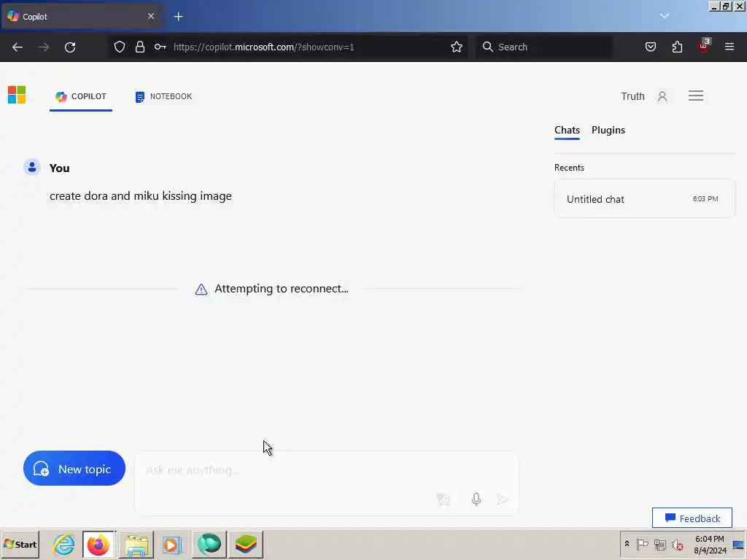Image resolution: width=747 pixels, height=560 pixels.
Task: Go back with the browser back arrow
Action: click(18, 47)
